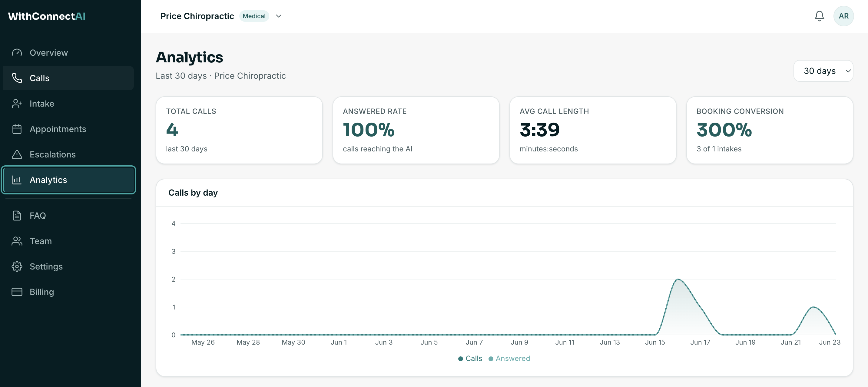Click the Booking Conversion 300% value
The width and height of the screenshot is (868, 387).
[724, 130]
